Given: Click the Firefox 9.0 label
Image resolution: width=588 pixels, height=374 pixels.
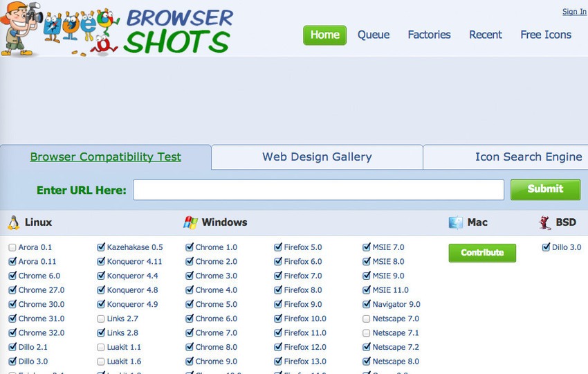Looking at the screenshot, I should [x=303, y=305].
